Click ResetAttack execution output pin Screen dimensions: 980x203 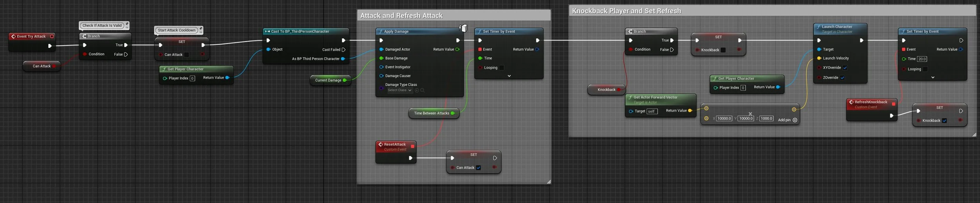click(x=410, y=158)
